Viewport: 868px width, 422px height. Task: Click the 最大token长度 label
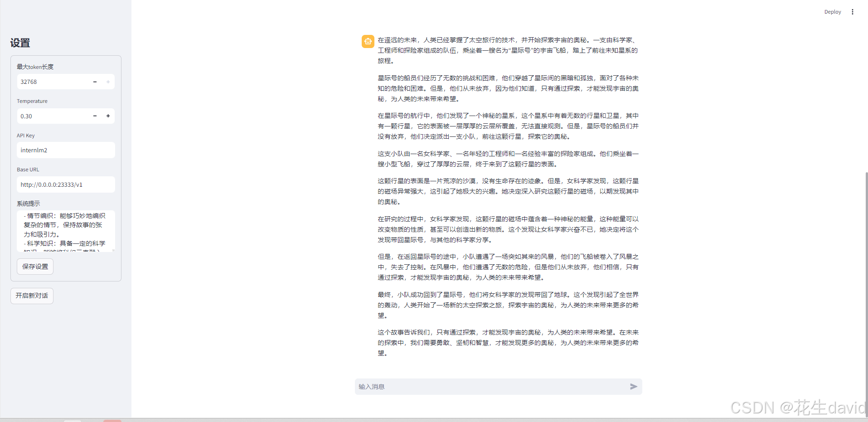coord(35,67)
